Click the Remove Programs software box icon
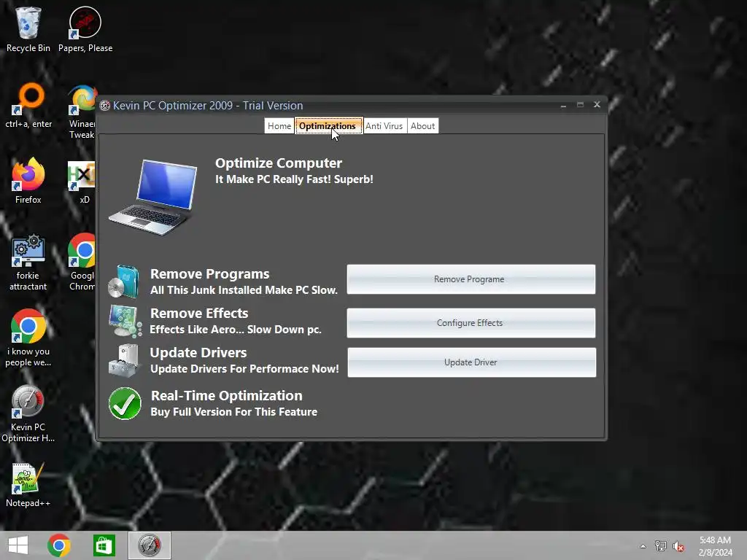Viewport: 747px width, 560px height. pos(123,281)
